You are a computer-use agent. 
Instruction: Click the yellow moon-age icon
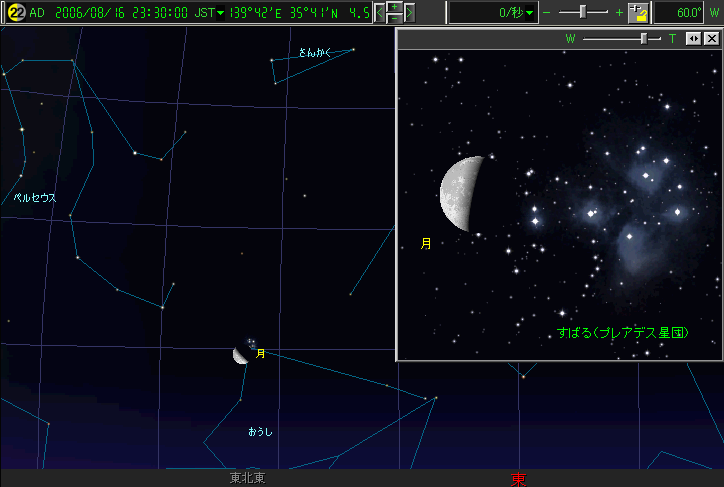coord(16,13)
